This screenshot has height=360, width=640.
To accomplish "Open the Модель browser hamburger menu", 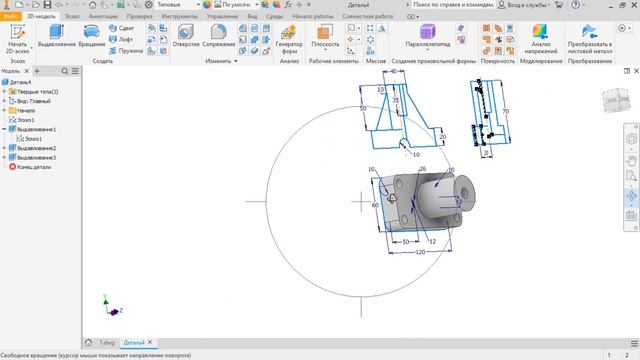I will (x=75, y=71).
